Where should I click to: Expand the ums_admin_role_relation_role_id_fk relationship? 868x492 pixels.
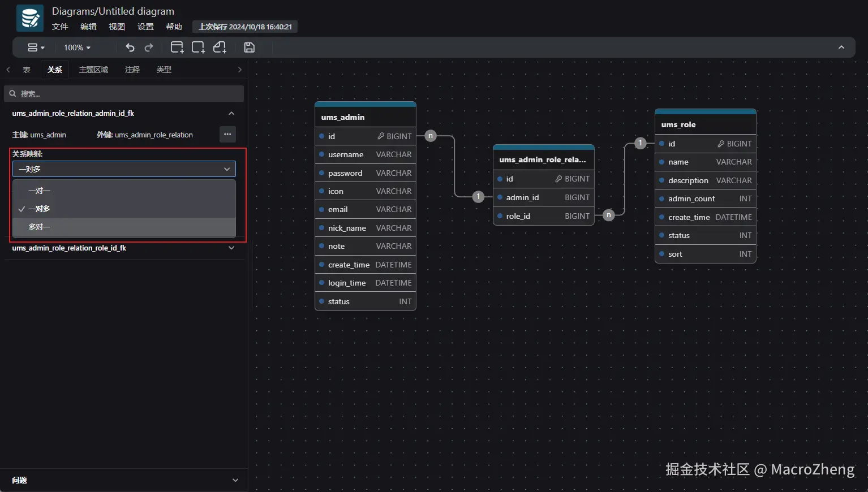pos(231,248)
